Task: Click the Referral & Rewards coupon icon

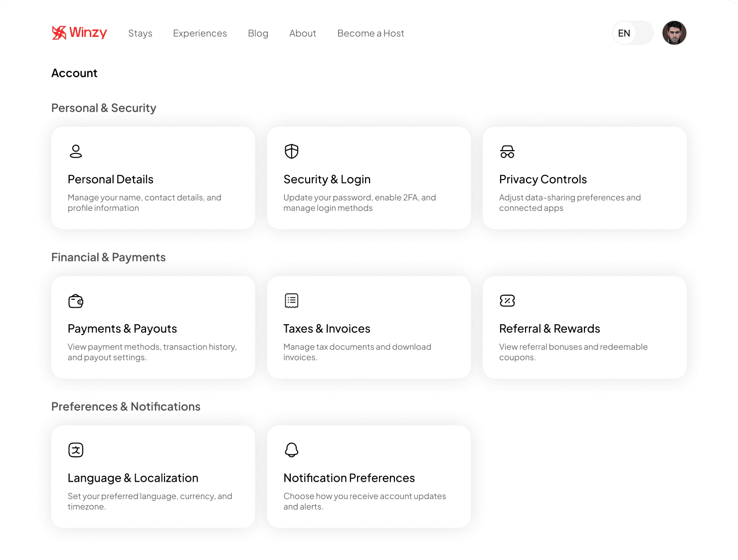Action: [508, 301]
